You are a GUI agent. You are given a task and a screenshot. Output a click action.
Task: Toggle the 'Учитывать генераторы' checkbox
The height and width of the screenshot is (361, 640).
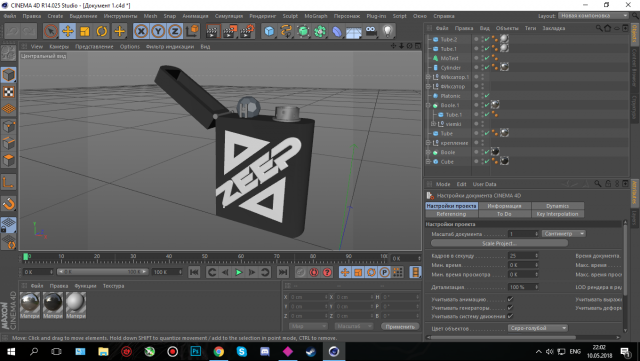[510, 308]
